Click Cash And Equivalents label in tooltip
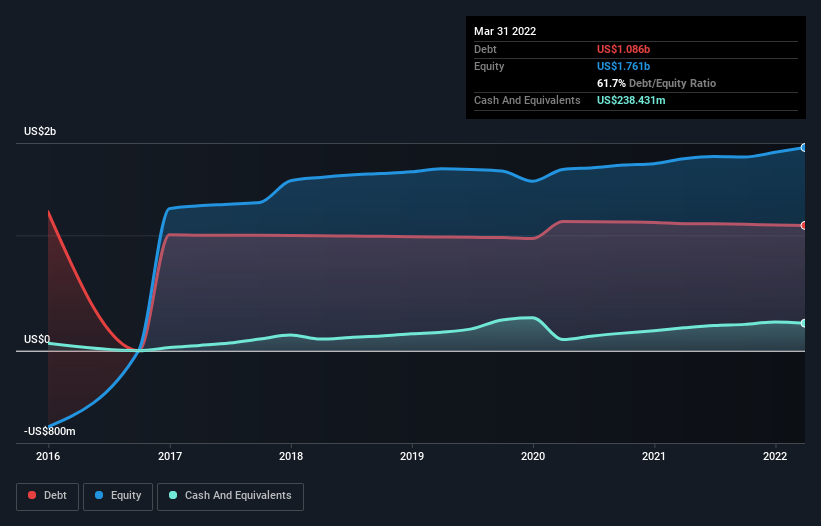 click(x=527, y=100)
